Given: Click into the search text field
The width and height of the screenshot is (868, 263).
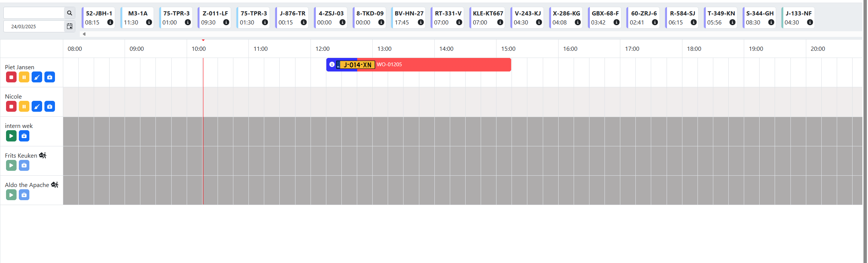Looking at the screenshot, I should pos(34,13).
